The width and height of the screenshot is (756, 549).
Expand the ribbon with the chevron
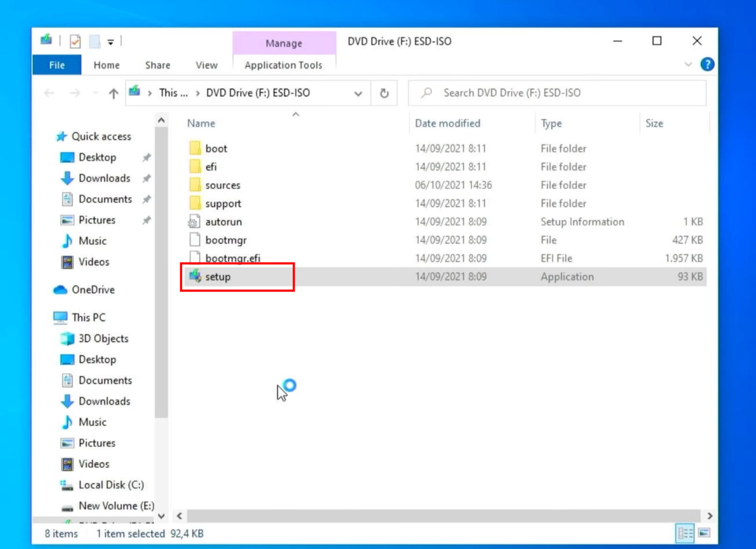pos(688,65)
